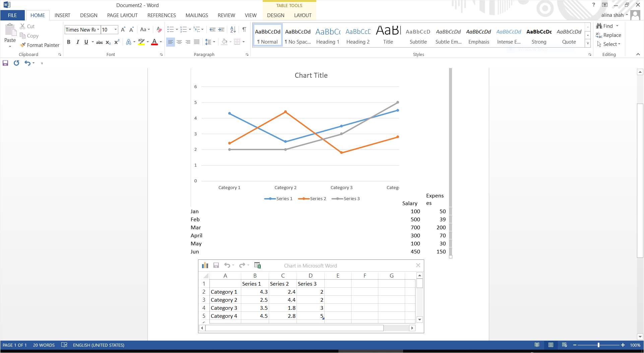Open Font dialog launcher
Viewport: 644px width, 353px height.
[161, 55]
